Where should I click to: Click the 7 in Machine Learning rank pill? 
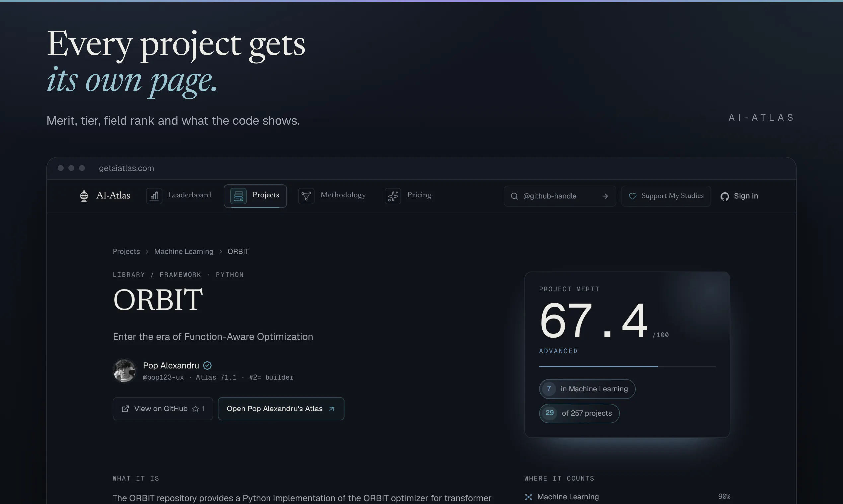(x=587, y=389)
